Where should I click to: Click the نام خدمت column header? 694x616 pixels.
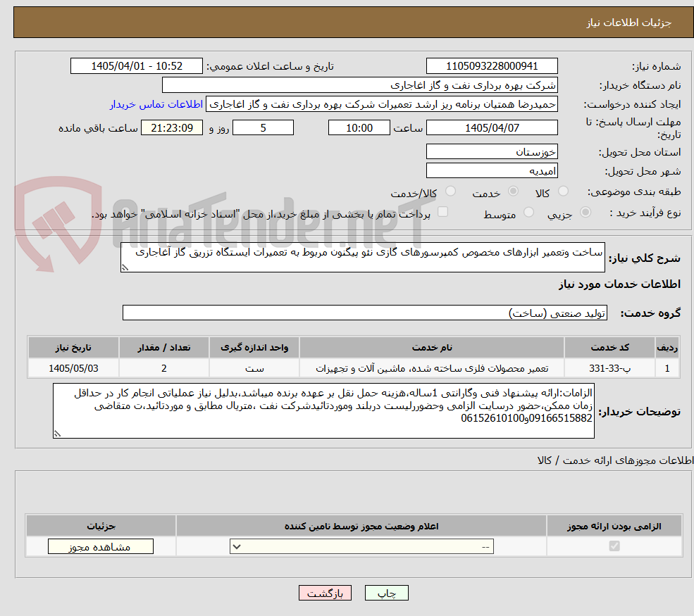[x=432, y=348]
